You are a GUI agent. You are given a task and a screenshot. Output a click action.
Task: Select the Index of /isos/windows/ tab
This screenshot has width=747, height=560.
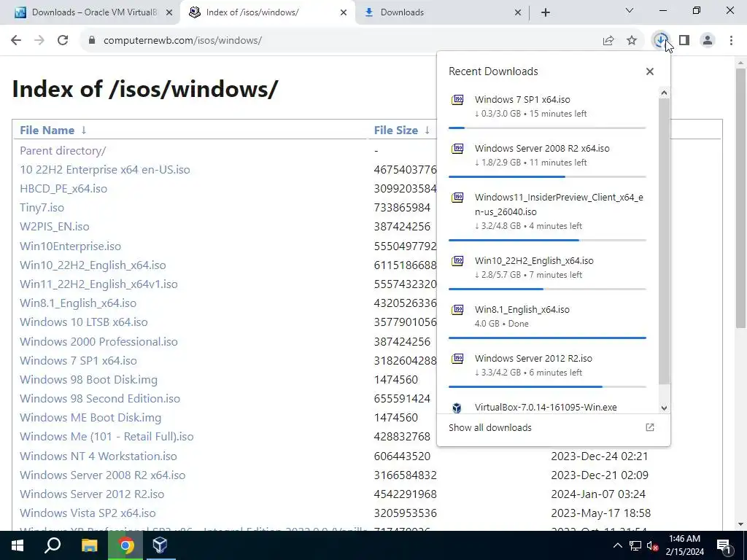pyautogui.click(x=267, y=12)
